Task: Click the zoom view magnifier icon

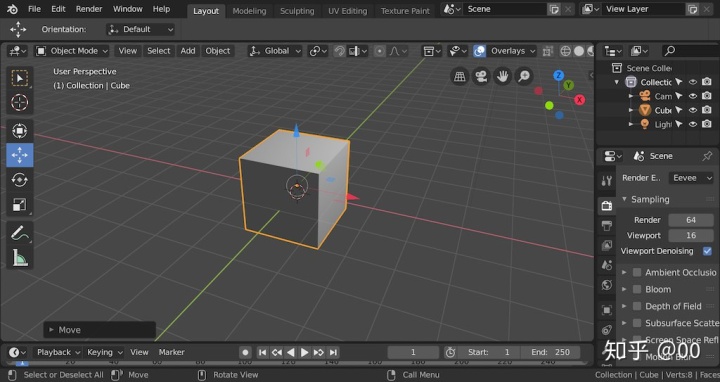Action: point(524,76)
